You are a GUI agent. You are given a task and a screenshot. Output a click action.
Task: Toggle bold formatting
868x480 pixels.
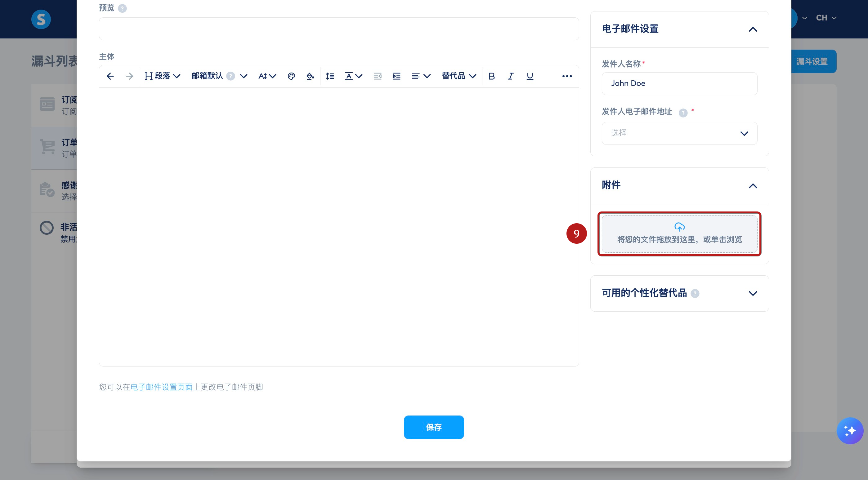point(492,76)
